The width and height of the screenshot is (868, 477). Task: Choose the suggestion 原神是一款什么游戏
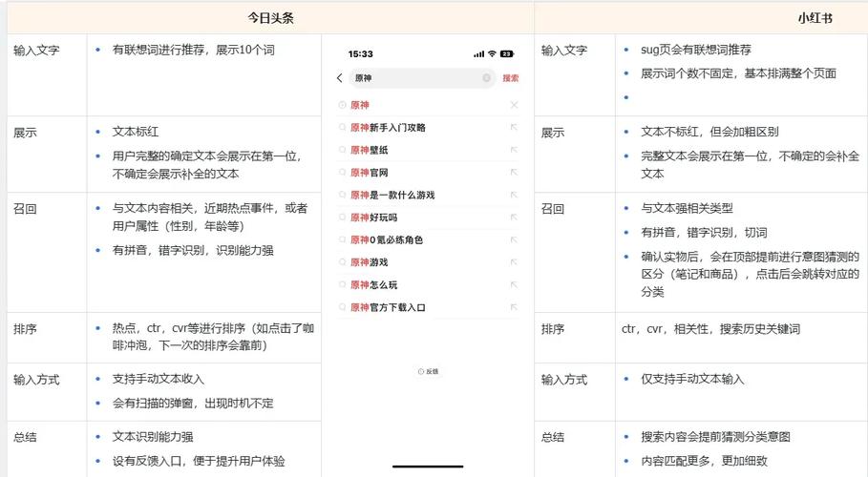point(392,195)
